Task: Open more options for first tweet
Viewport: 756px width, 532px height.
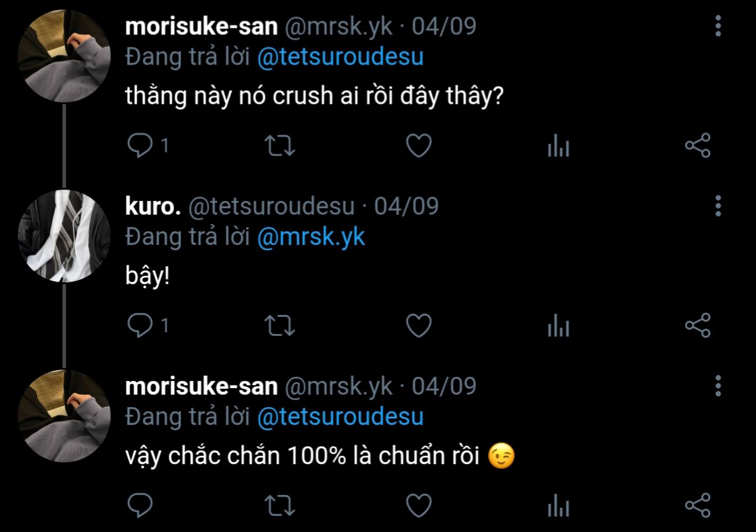Action: [x=719, y=26]
